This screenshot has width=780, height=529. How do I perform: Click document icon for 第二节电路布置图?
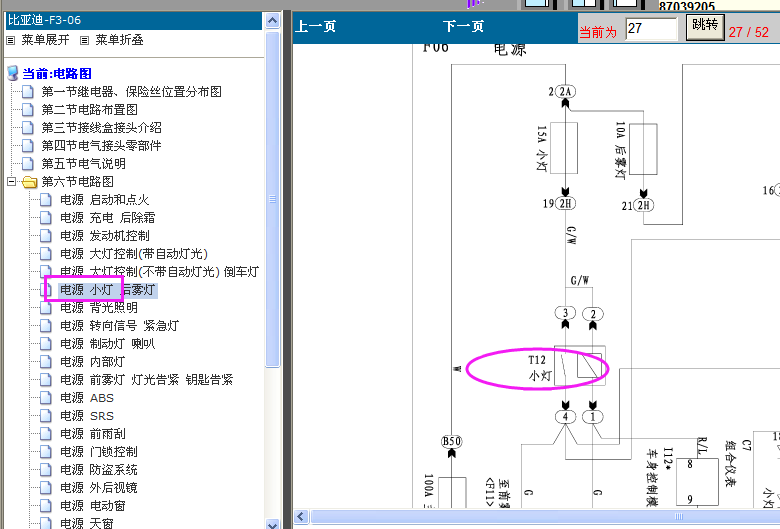pos(28,109)
